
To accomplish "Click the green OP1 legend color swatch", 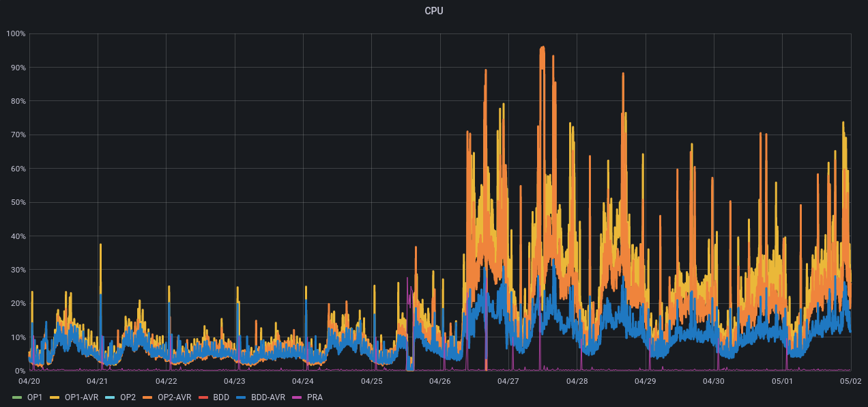I will (x=18, y=397).
